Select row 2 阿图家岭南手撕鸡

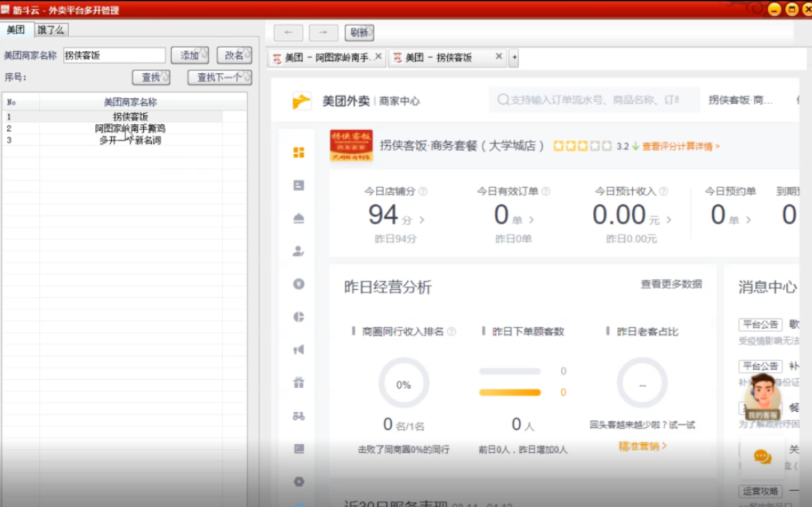coord(124,128)
